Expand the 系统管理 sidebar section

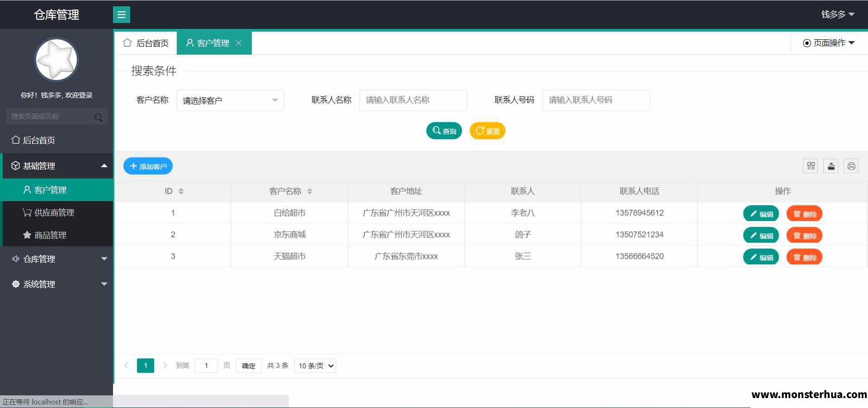point(57,284)
